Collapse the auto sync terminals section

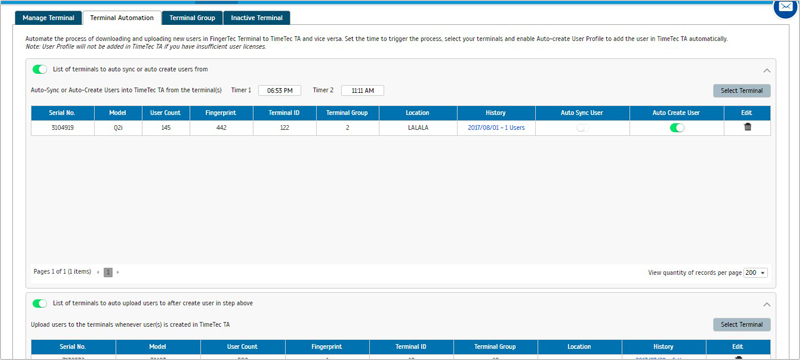point(766,70)
